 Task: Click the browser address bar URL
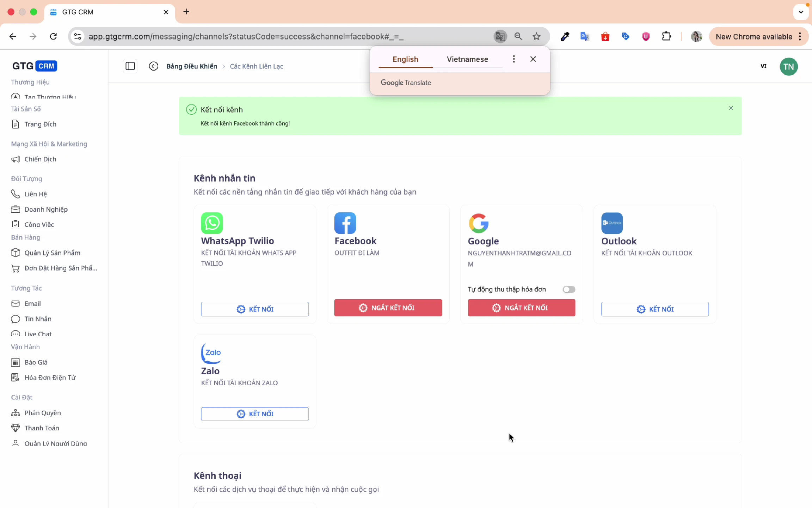click(246, 36)
